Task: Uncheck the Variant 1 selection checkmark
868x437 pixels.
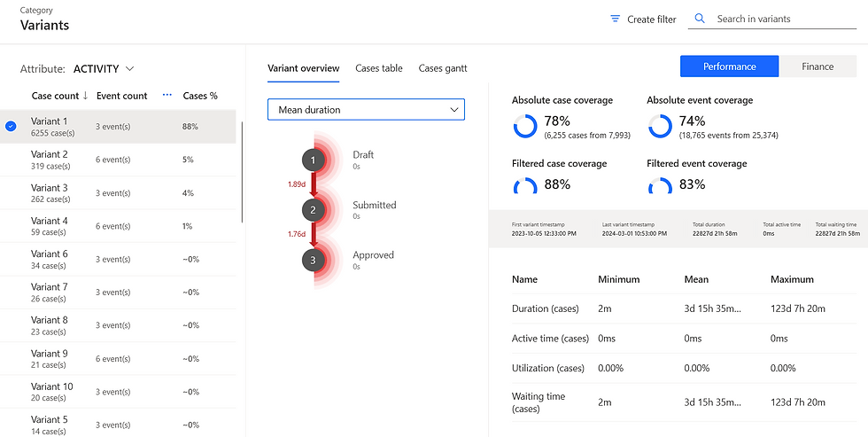Action: pyautogui.click(x=11, y=127)
